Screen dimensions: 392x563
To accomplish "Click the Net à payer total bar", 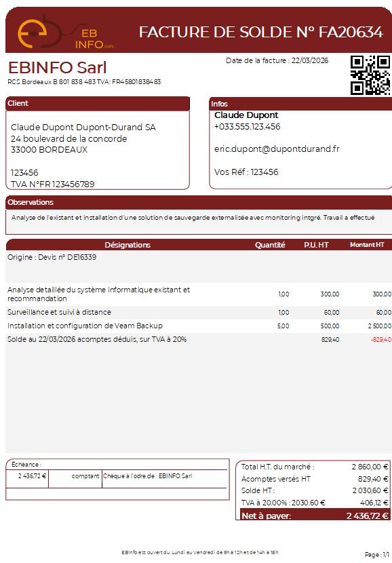I will click(x=313, y=515).
